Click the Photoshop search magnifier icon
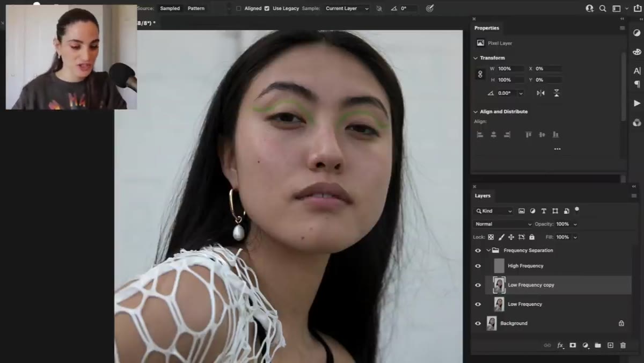The width and height of the screenshot is (644, 363). point(603,9)
